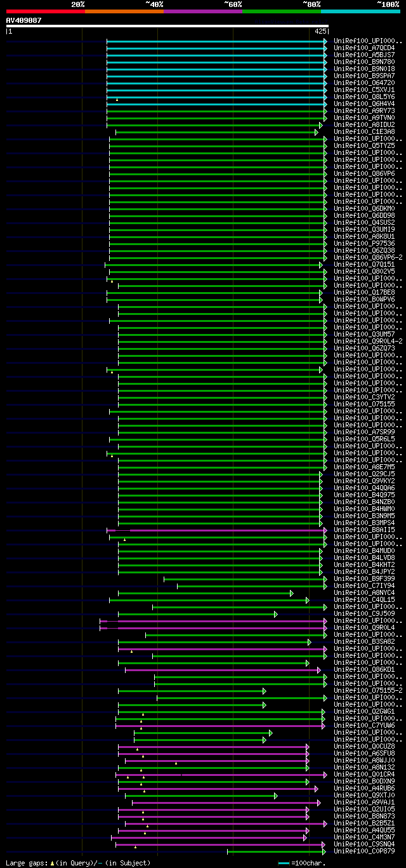Select the UniRef100_Q86VP6-2 label
Screen dimensions: 406x868
(368, 257)
